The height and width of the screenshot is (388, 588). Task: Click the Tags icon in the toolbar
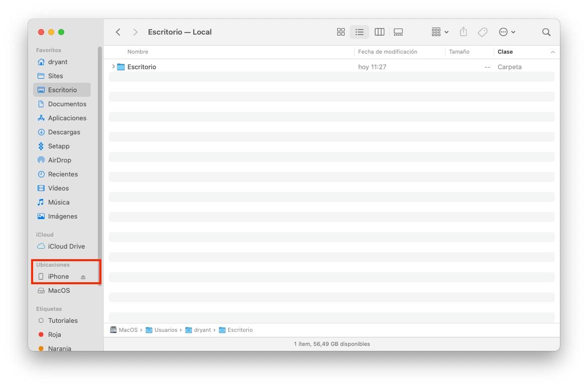[x=482, y=32]
